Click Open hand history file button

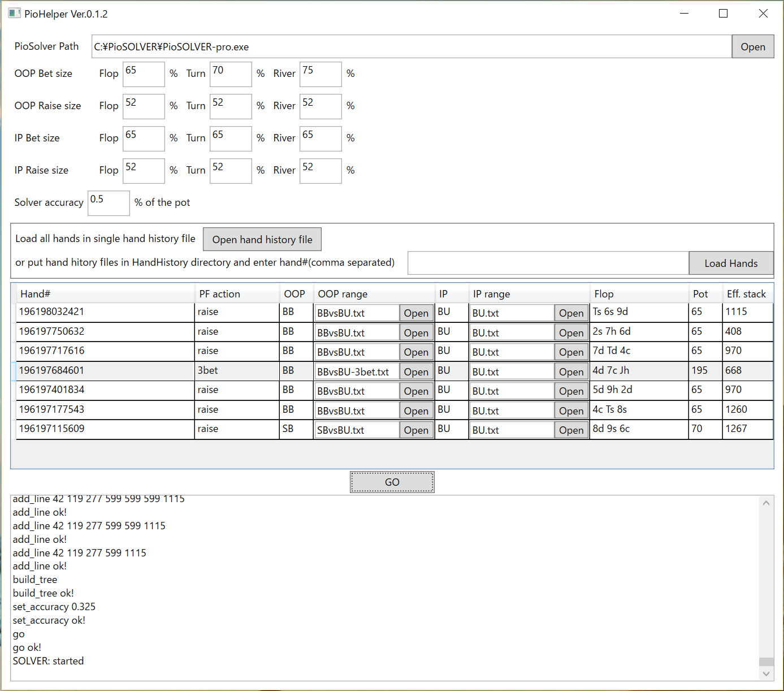[x=262, y=239]
